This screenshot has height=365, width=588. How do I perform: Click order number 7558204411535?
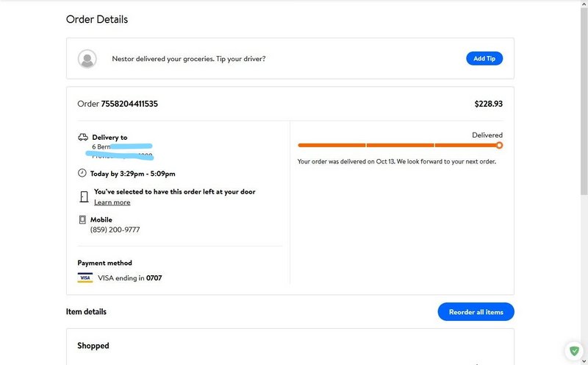point(129,104)
